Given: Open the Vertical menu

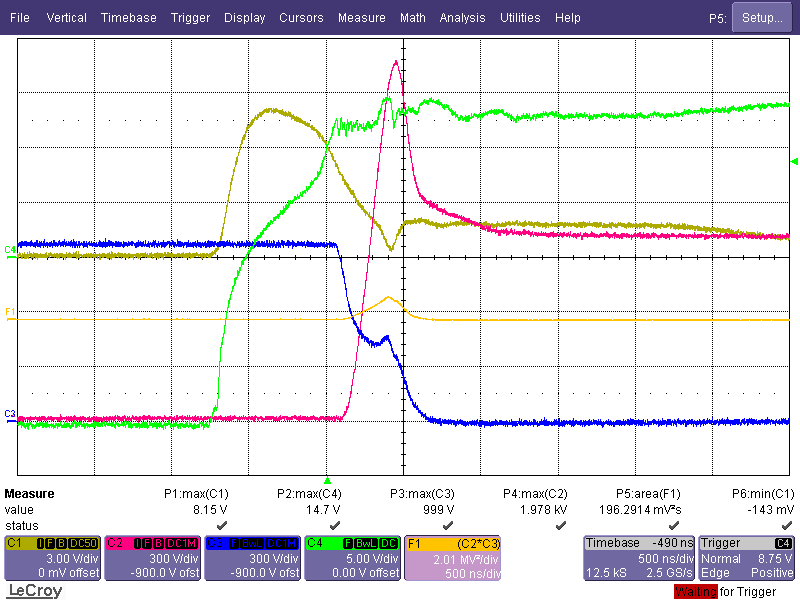Looking at the screenshot, I should point(66,18).
